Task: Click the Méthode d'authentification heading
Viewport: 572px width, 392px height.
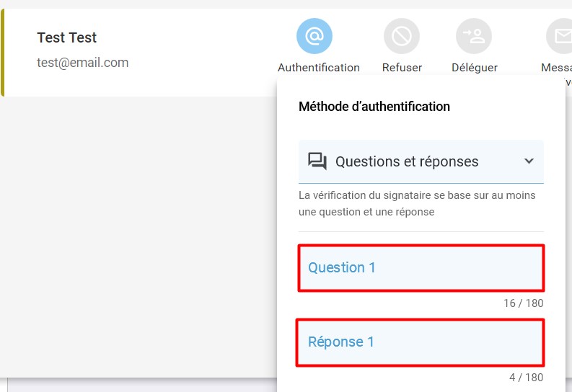Action: pos(374,107)
